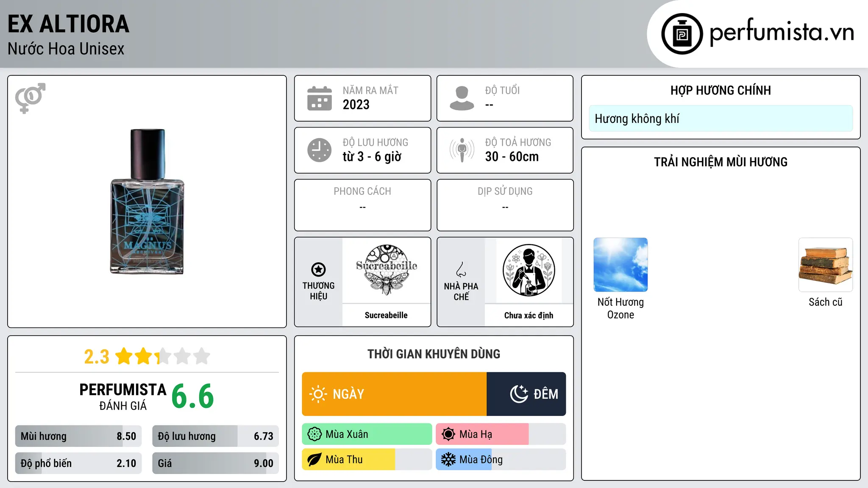The height and width of the screenshot is (488, 868).
Task: Click the sillage icon for Độ toả hương
Action: point(462,150)
